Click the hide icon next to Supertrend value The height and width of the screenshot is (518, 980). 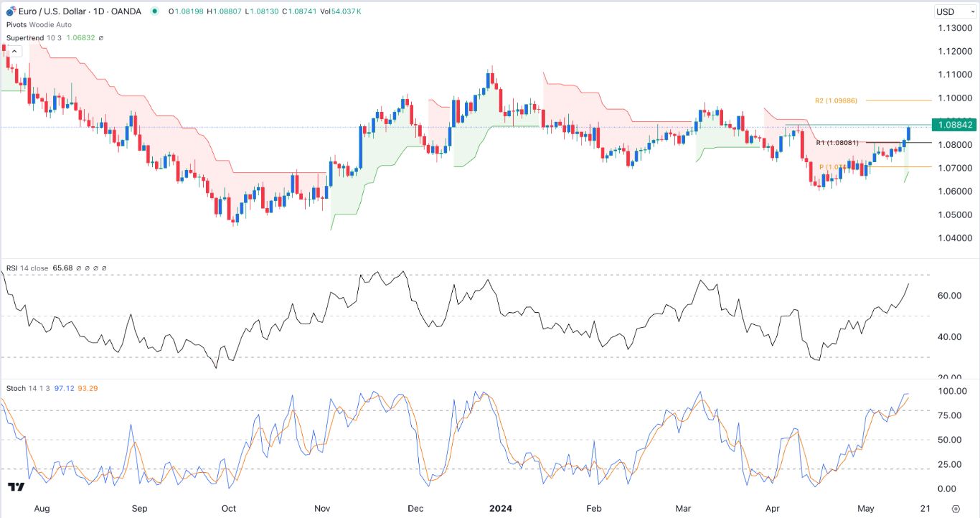pos(101,38)
